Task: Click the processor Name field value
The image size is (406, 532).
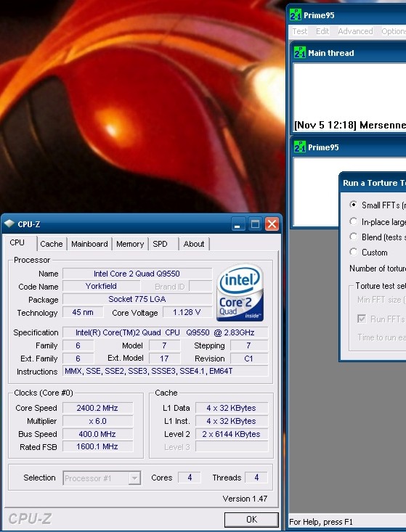Action: [137, 274]
